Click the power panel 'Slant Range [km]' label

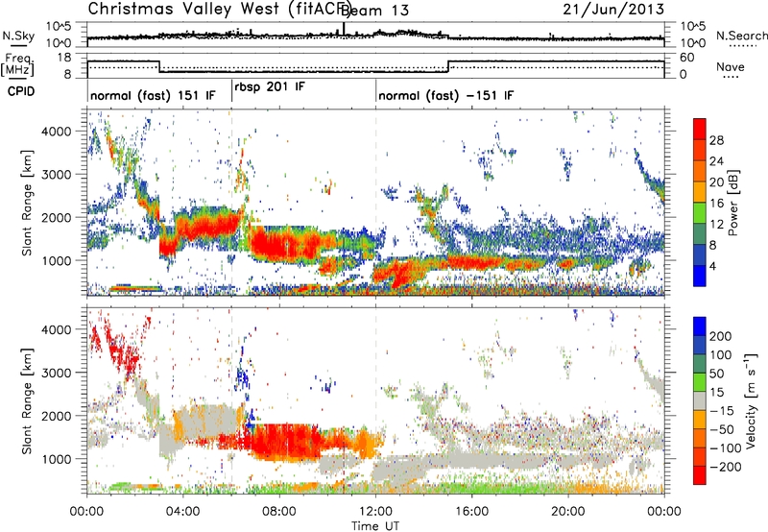pyautogui.click(x=27, y=203)
